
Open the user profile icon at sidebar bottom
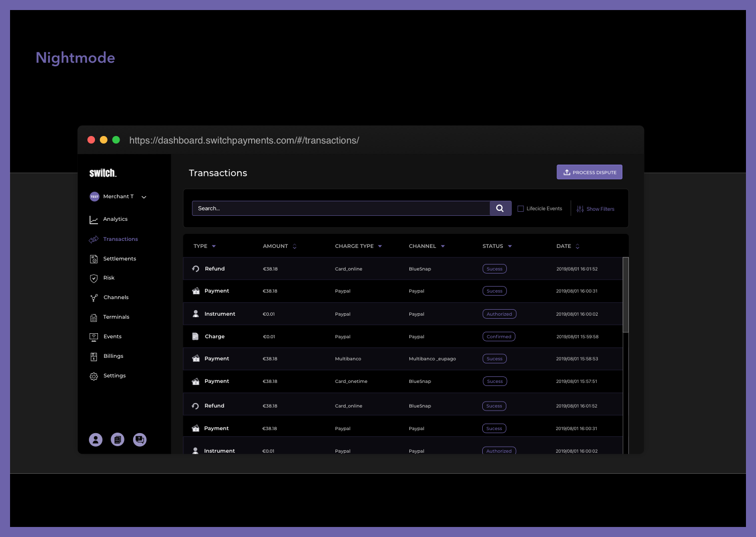click(x=95, y=440)
